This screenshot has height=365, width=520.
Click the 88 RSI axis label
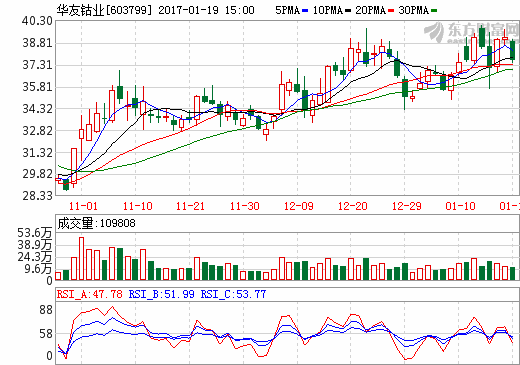(46, 310)
